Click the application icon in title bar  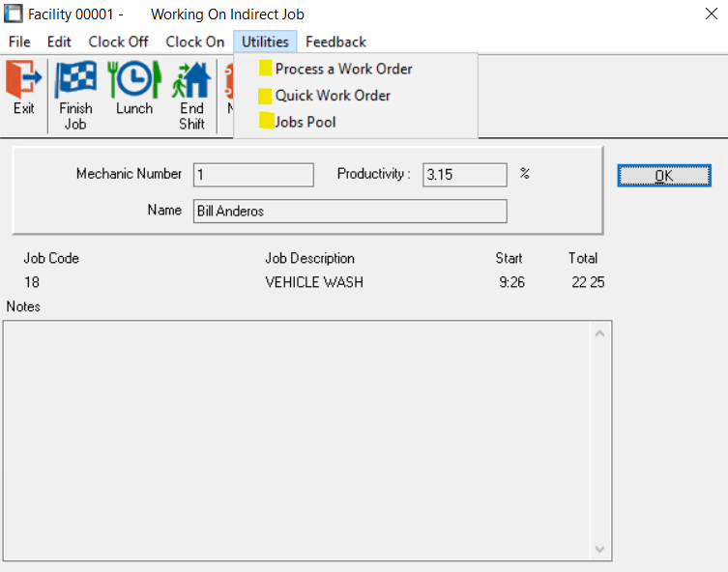[x=15, y=14]
